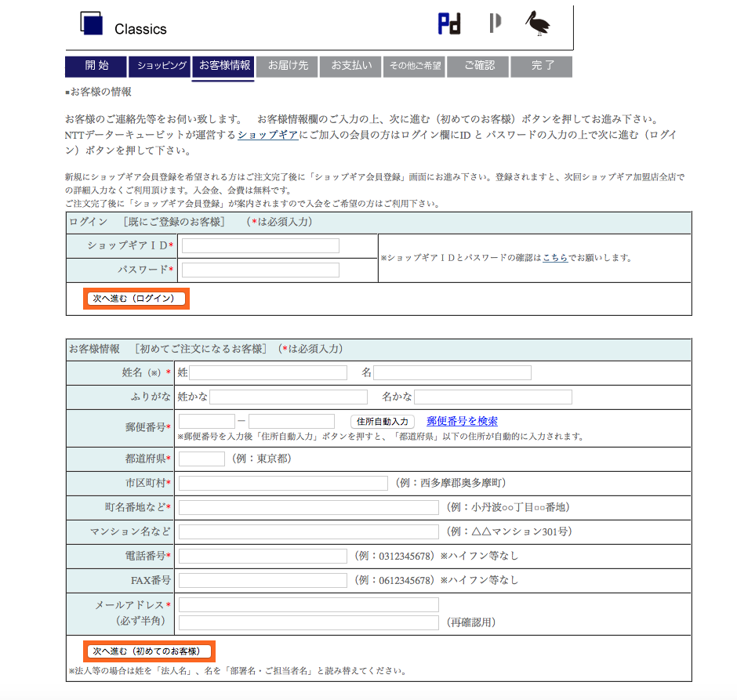Click the email confirmation (再確認用) field
The width and height of the screenshot is (737, 700).
pyautogui.click(x=308, y=622)
